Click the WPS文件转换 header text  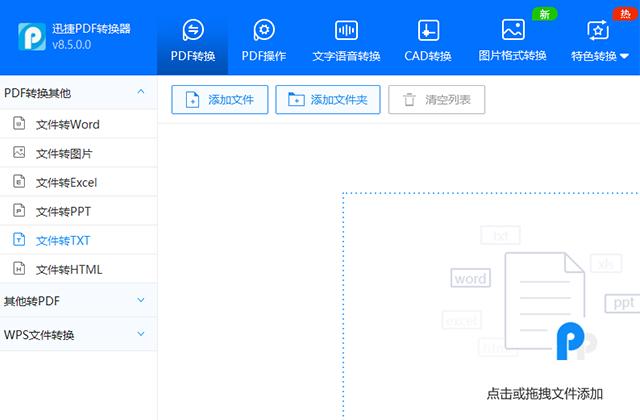tap(39, 335)
